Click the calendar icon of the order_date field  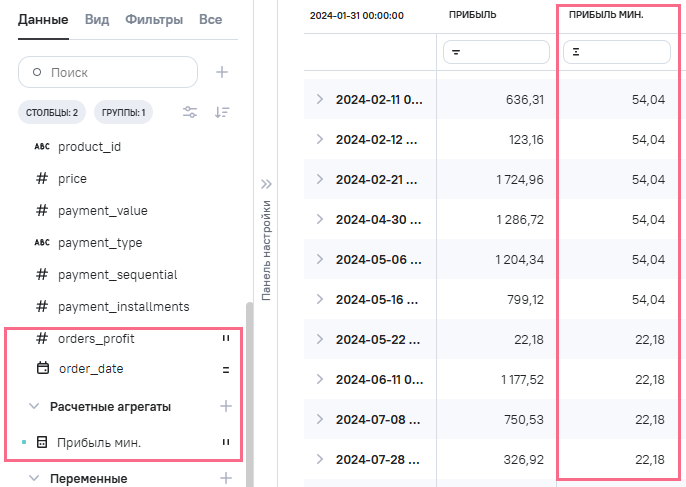(42, 369)
